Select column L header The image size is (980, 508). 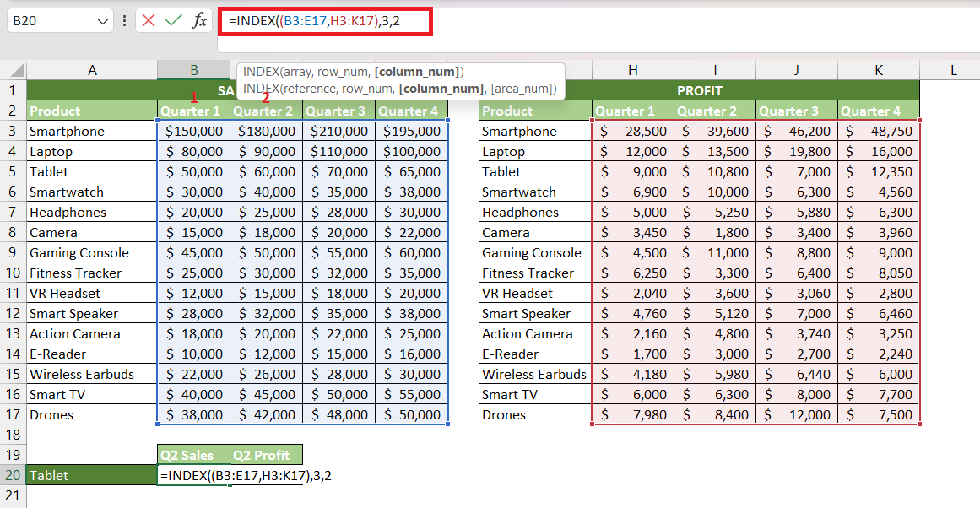click(x=953, y=70)
